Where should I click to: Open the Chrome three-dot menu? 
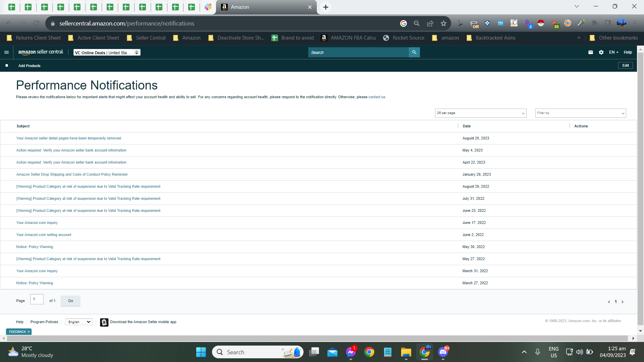pyautogui.click(x=635, y=23)
